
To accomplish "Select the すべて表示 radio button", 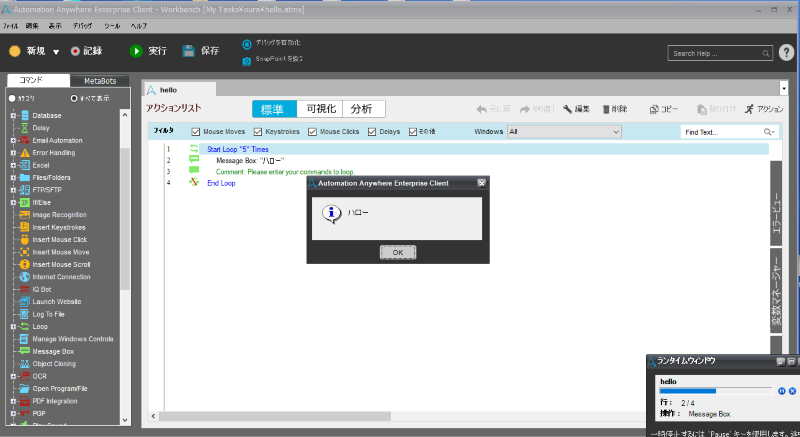I will [74, 98].
